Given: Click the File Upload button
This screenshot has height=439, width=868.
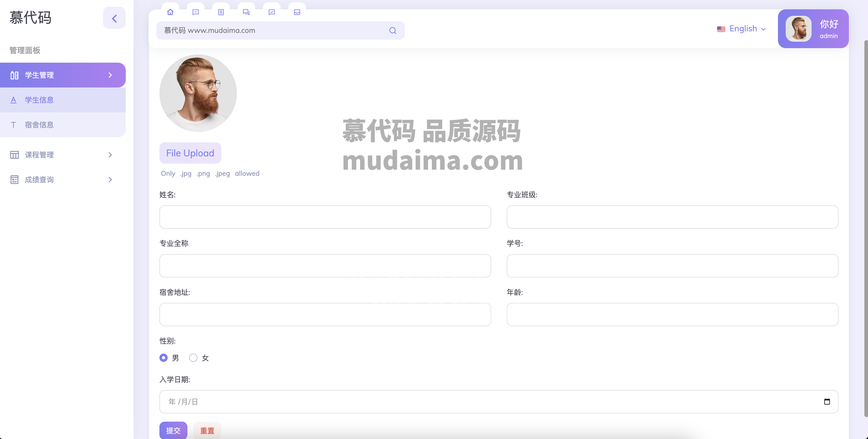Looking at the screenshot, I should 190,153.
